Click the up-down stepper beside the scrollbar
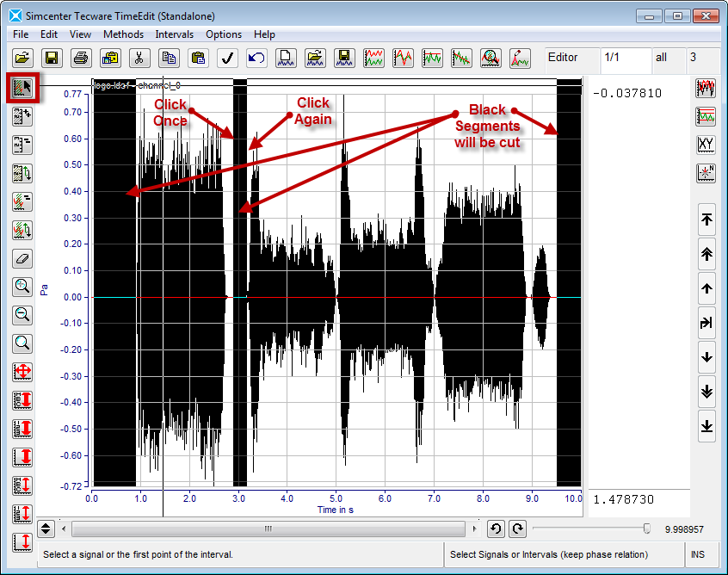This screenshot has height=575, width=728. 46,529
